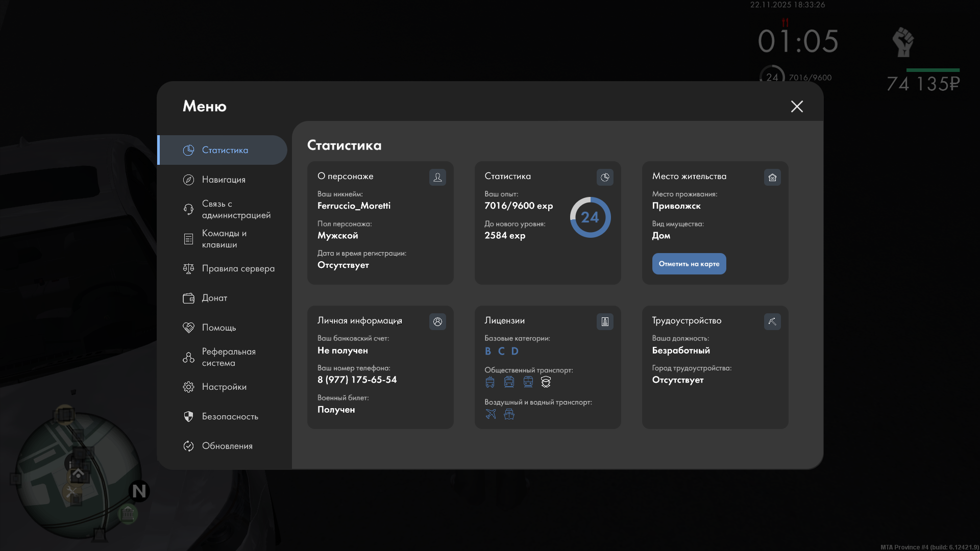Click the pie chart icon in Статистика card
Viewport: 980px width, 551px height.
click(605, 177)
